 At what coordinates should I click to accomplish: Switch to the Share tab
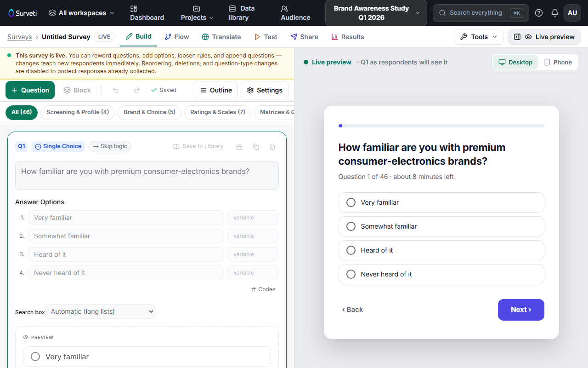[x=304, y=37]
